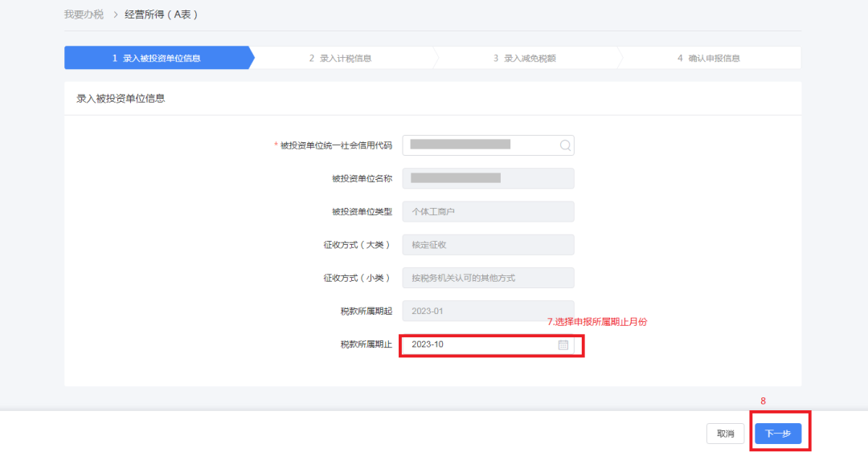
Task: Select step 2 录入计税信息
Action: [341, 58]
